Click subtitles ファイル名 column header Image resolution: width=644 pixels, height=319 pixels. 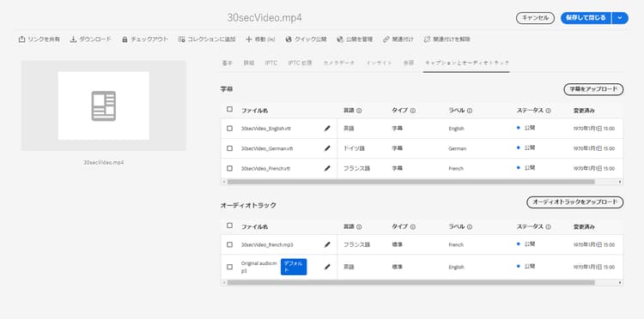coord(255,111)
